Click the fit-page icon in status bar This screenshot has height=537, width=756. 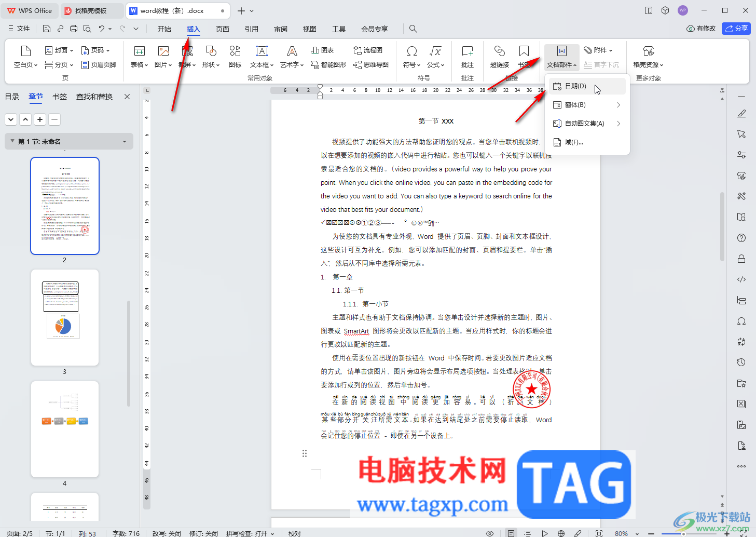click(599, 533)
